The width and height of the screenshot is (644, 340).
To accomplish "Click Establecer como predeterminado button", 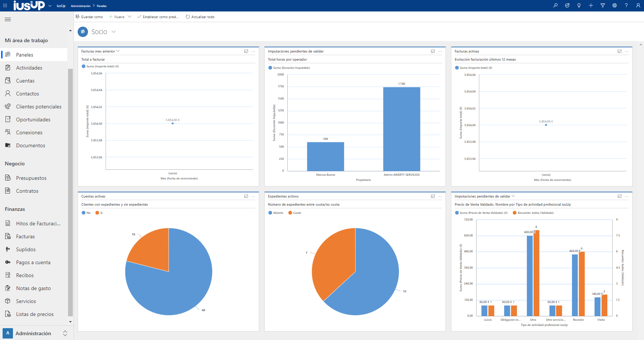I will pyautogui.click(x=158, y=17).
